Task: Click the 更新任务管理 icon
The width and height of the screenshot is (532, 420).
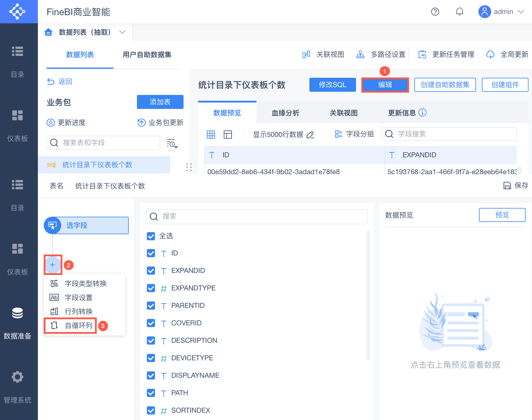Action: pyautogui.click(x=422, y=54)
